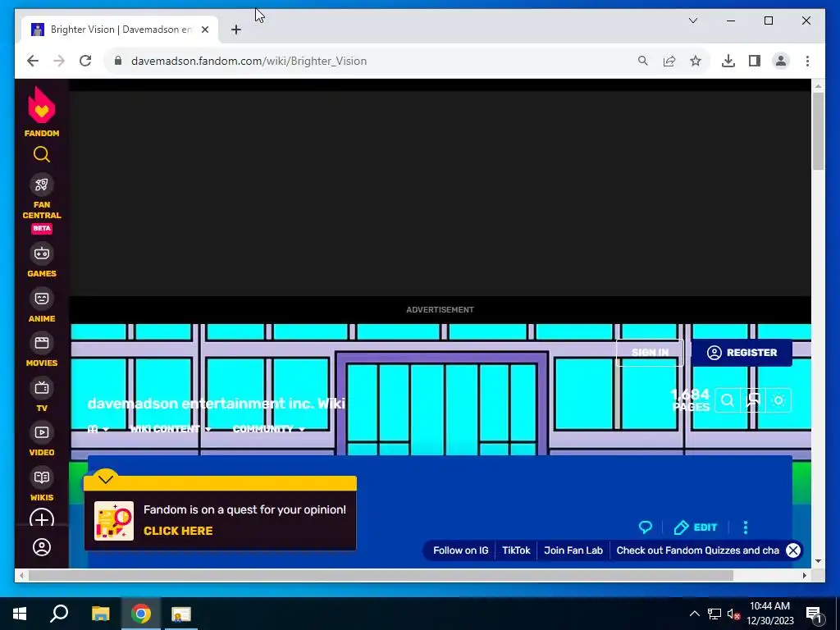840x630 pixels.
Task: Follow on IG link
Action: pyautogui.click(x=461, y=550)
